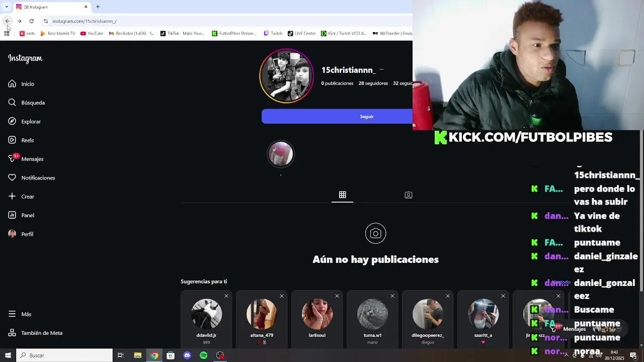644x362 pixels.
Task: Open También de Meta item
Action: [x=35, y=333]
